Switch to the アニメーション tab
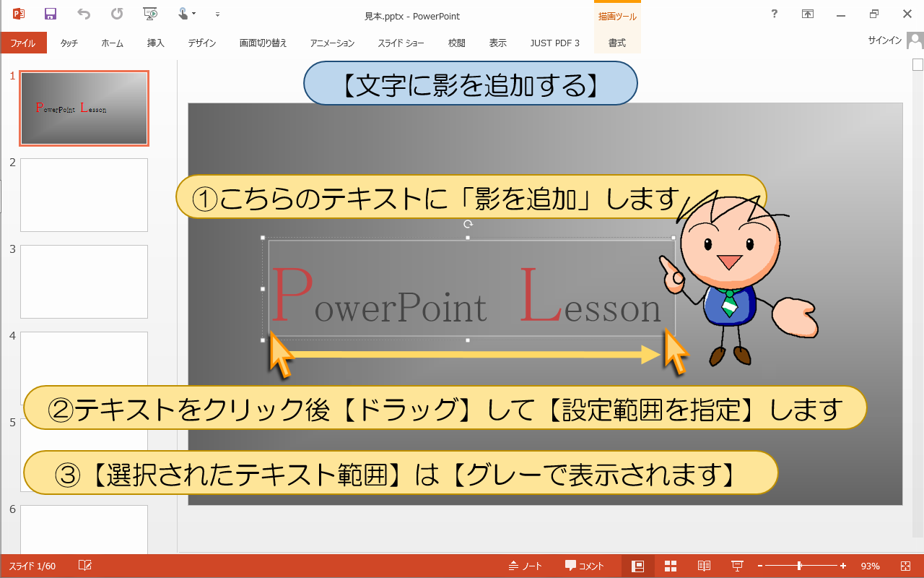924x578 pixels. point(332,43)
